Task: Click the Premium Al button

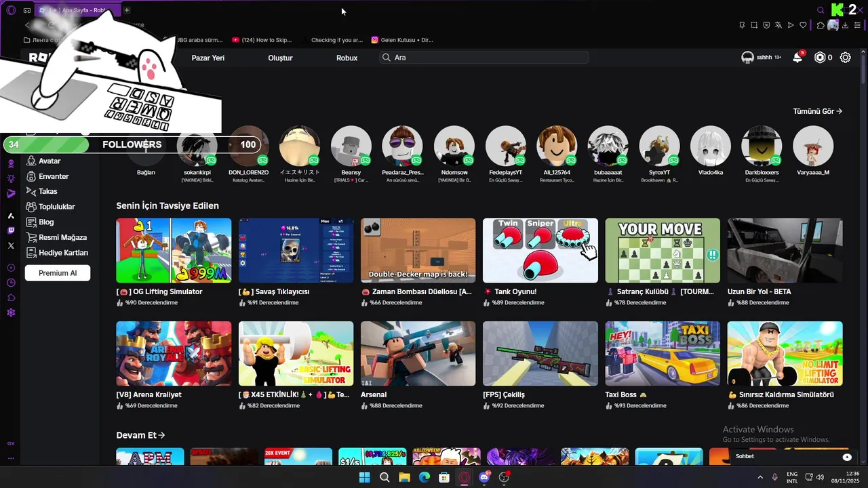Action: click(58, 273)
